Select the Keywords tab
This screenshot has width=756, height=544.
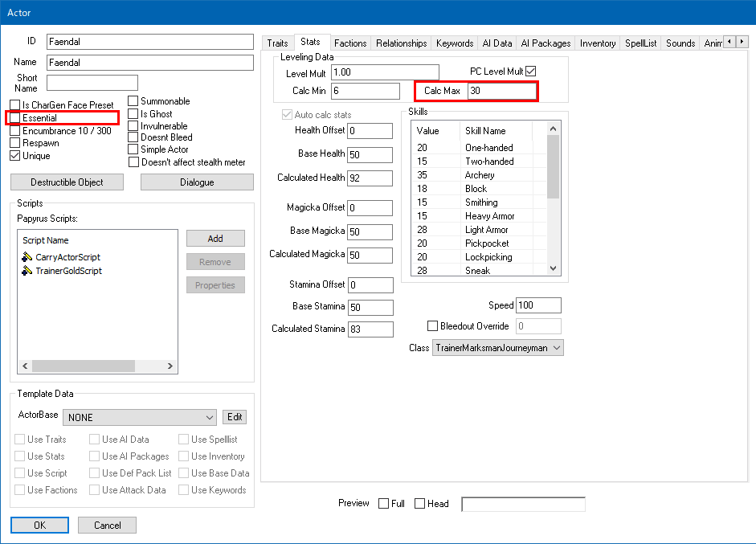[455, 43]
